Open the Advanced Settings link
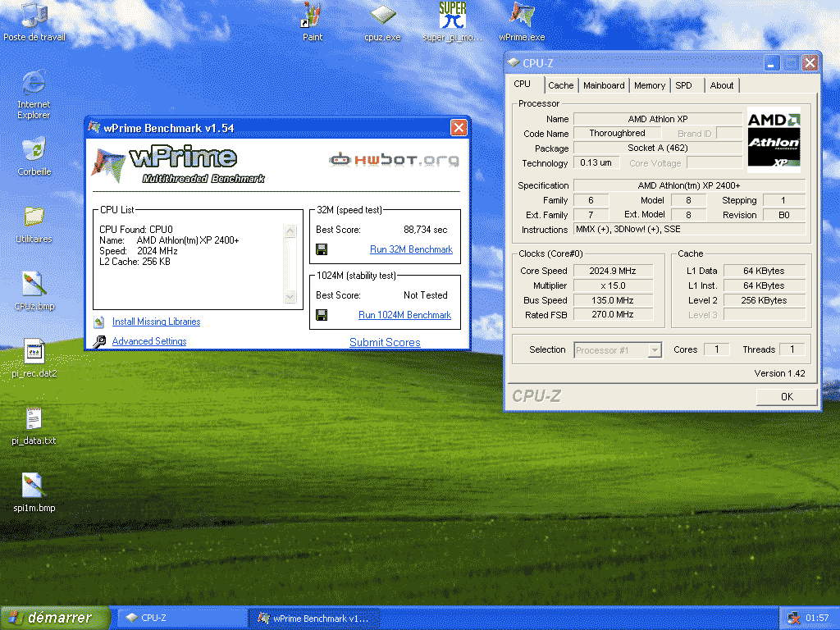Image resolution: width=840 pixels, height=630 pixels. (x=149, y=342)
